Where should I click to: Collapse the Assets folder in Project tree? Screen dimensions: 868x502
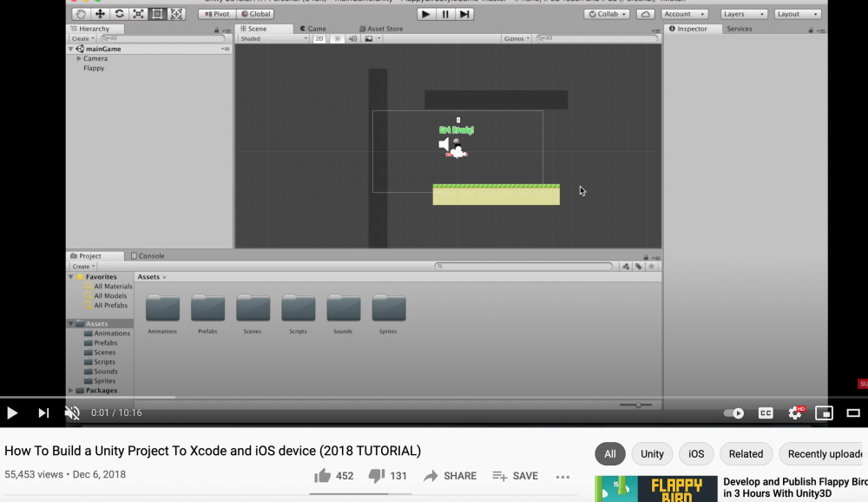coord(71,324)
